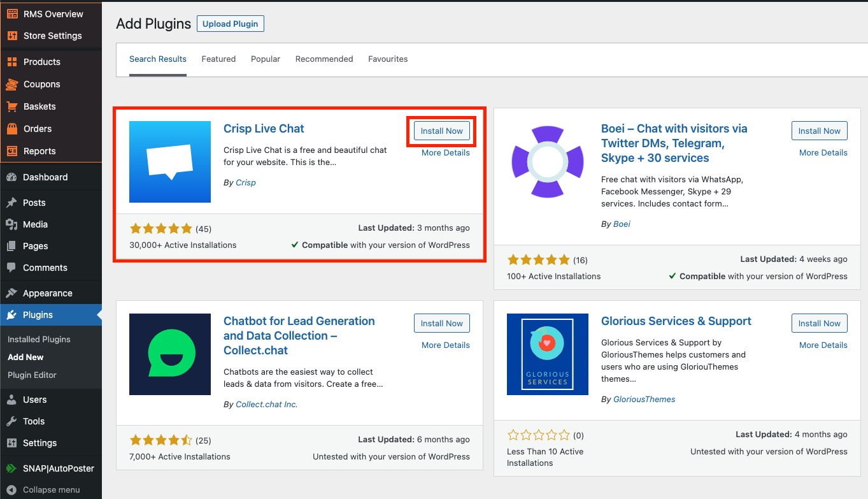Click the Comments speech bubble icon
This screenshot has width=868, height=499.
click(x=11, y=268)
